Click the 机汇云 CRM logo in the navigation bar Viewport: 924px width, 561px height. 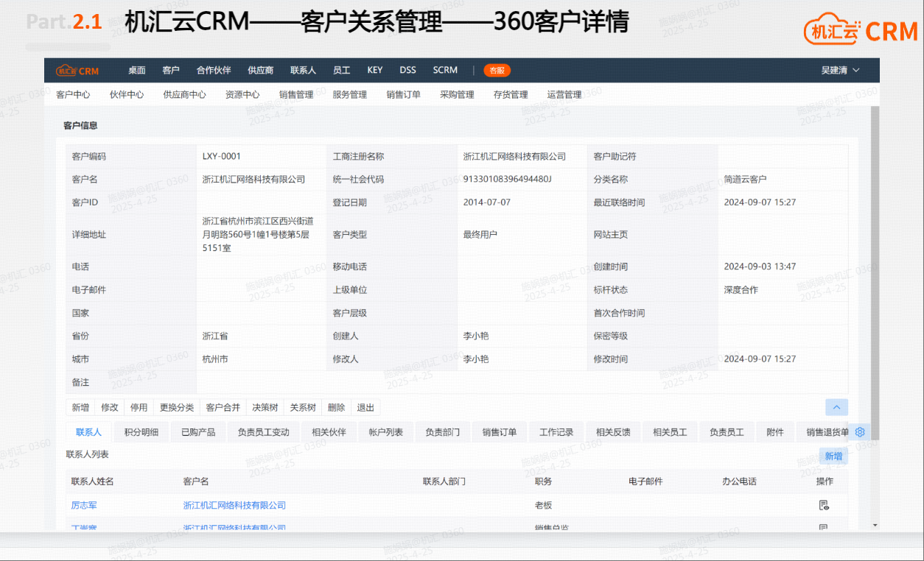coord(77,71)
